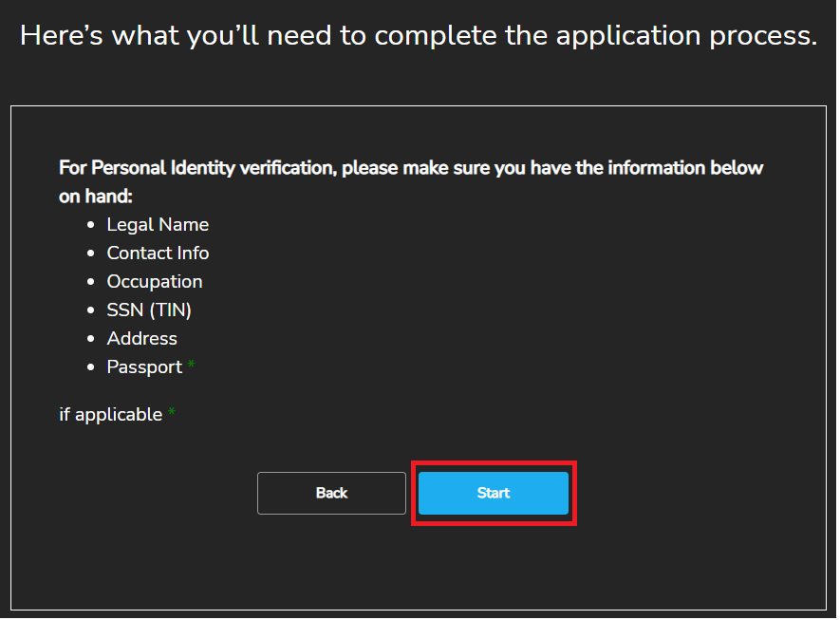Click the bullet point before SSN (TIN)
The height and width of the screenshot is (620, 840).
pyautogui.click(x=91, y=311)
